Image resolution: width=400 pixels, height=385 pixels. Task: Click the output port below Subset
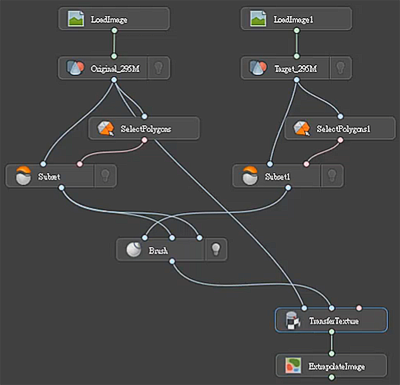[61, 188]
